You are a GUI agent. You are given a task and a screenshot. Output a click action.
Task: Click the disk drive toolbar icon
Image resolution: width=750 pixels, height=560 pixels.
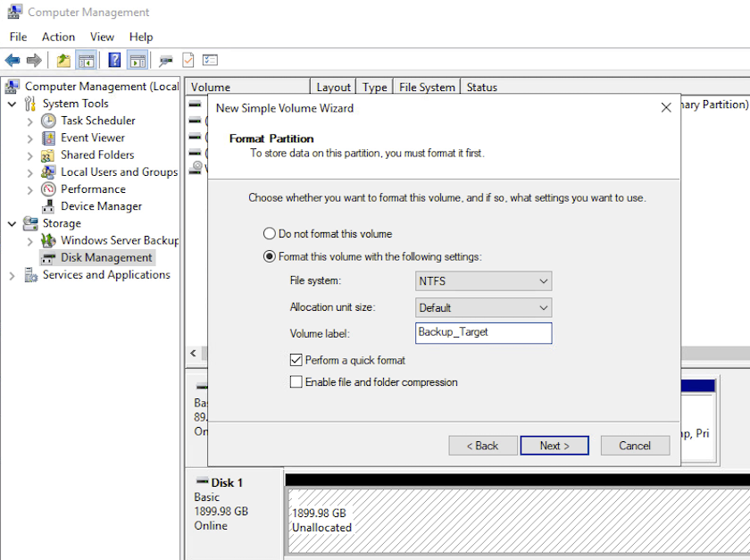(x=165, y=61)
